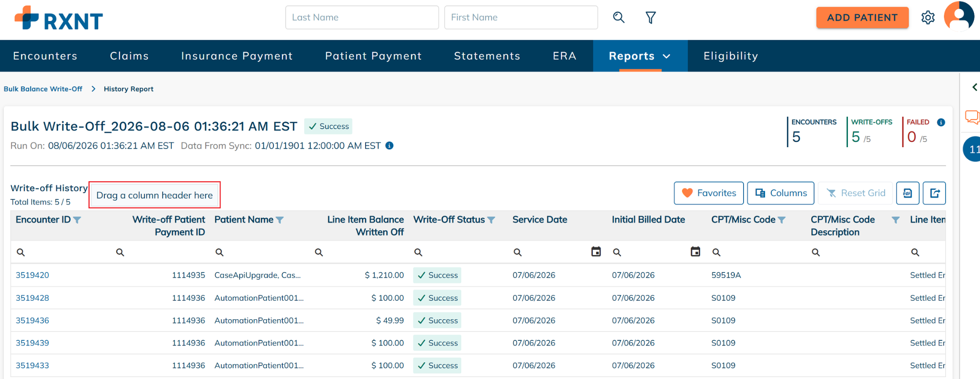The width and height of the screenshot is (980, 379).
Task: Open the chat bubble icon in side panel
Action: point(972,117)
